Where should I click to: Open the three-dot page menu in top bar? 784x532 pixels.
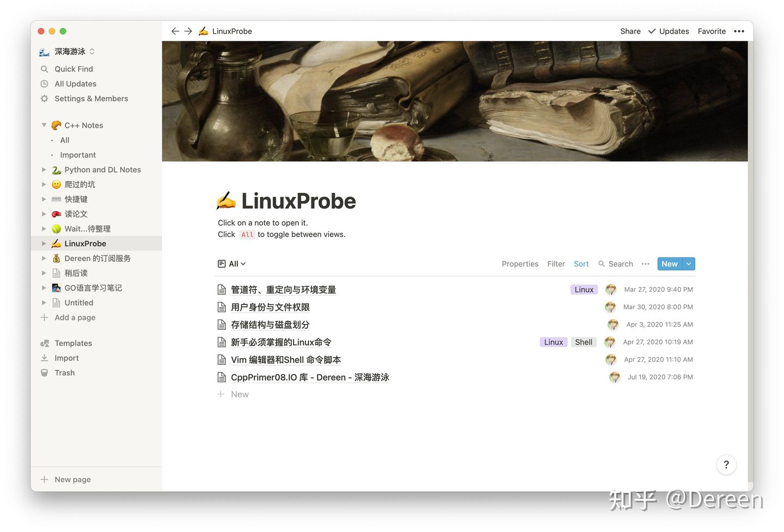click(739, 31)
